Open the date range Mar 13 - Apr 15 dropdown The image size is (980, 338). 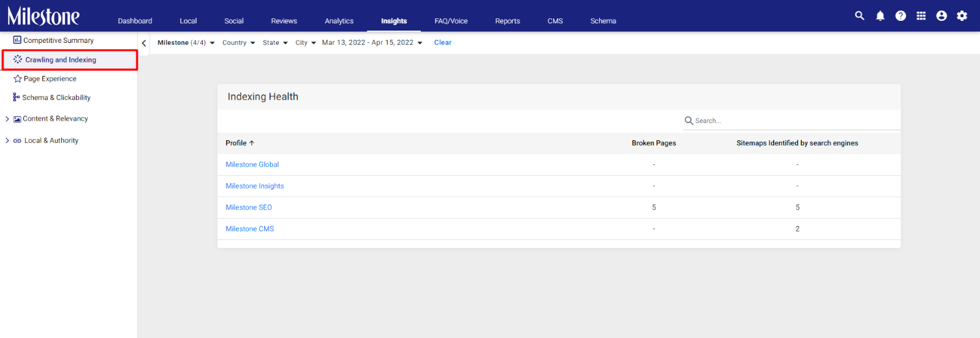[372, 43]
